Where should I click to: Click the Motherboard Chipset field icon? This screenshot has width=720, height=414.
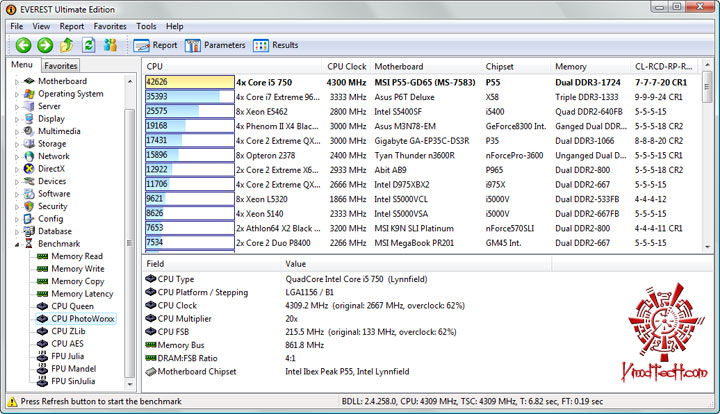[151, 371]
